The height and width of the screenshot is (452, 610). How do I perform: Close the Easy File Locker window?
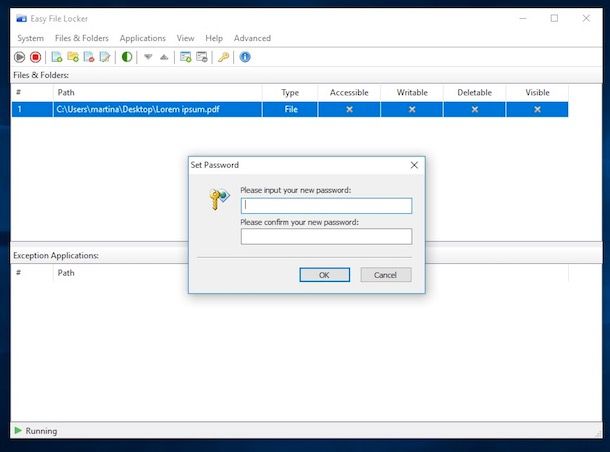pyautogui.click(x=586, y=18)
